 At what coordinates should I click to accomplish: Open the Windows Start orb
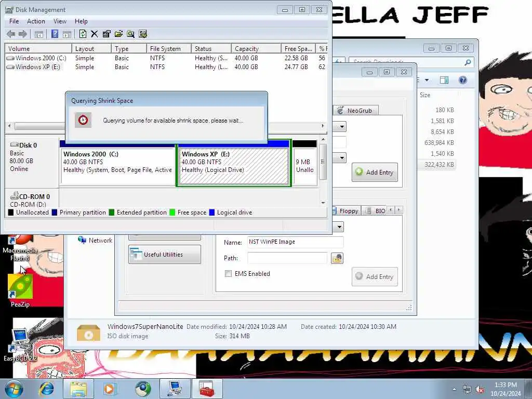14,389
